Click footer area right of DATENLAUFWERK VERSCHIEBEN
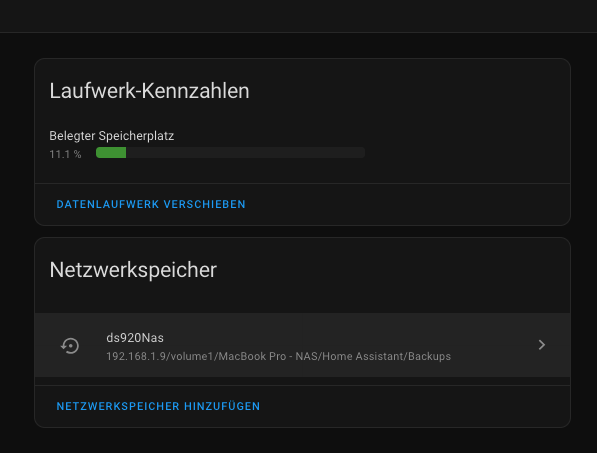 click(x=407, y=204)
